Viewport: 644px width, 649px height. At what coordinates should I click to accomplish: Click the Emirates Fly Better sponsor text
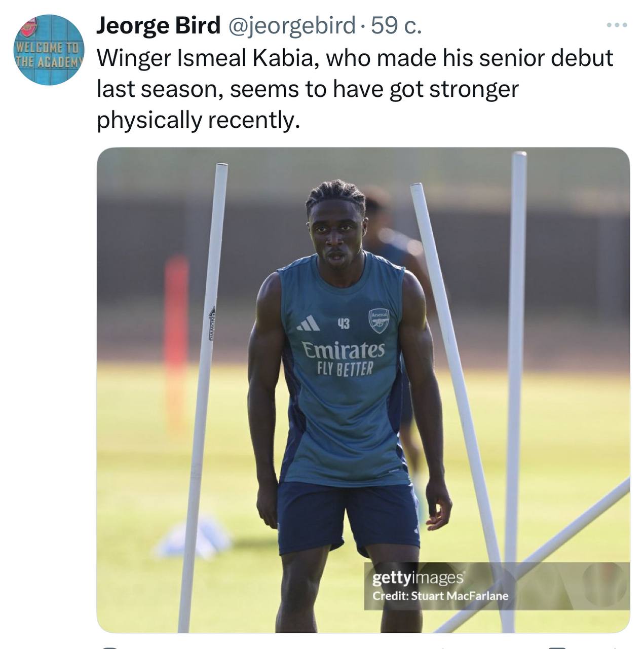344,358
